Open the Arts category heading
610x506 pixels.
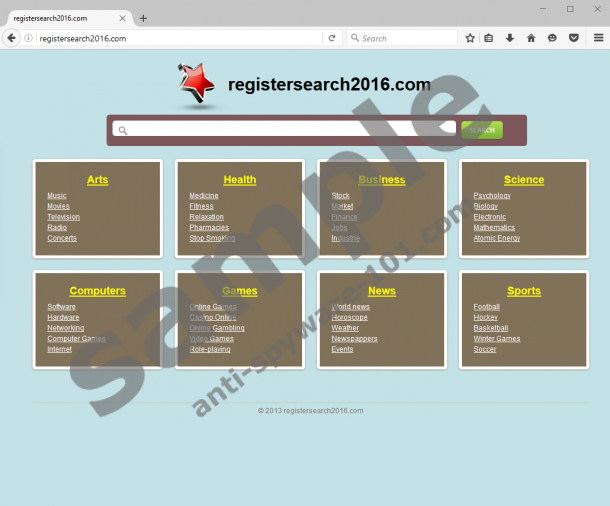97,180
